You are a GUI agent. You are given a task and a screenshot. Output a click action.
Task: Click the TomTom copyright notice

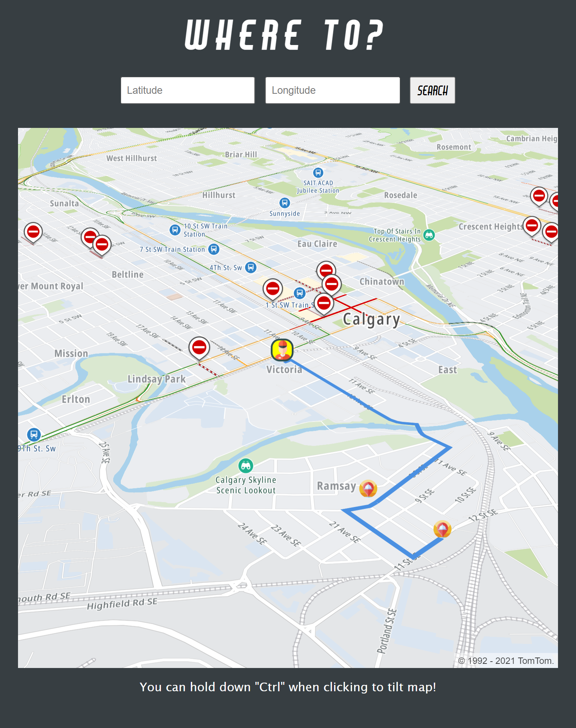pyautogui.click(x=506, y=661)
